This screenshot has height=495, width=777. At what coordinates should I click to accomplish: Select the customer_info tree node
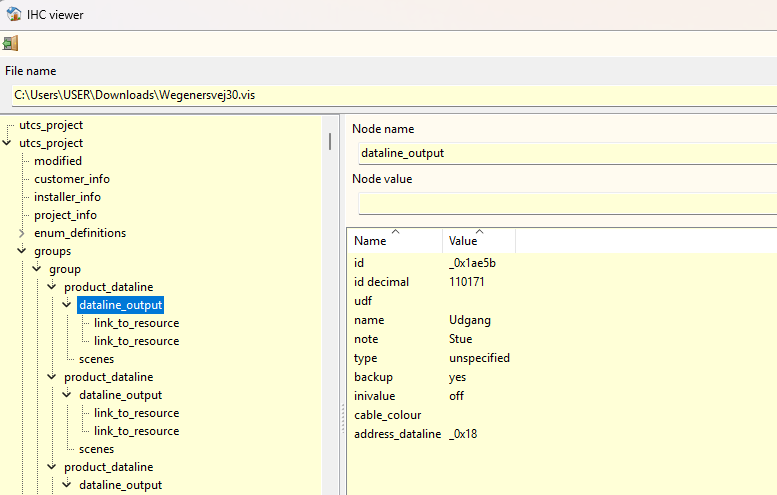click(x=72, y=179)
